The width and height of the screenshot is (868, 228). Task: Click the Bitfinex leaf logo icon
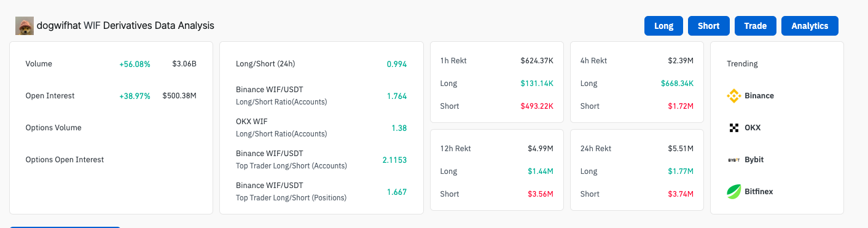click(x=734, y=192)
